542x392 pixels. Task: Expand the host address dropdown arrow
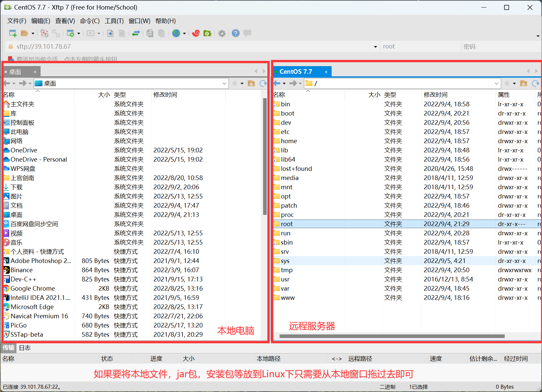[x=375, y=47]
